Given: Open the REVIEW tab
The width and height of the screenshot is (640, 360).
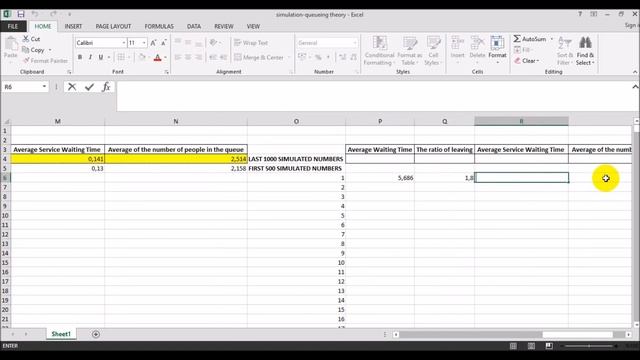Looking at the screenshot, I should tap(224, 26).
